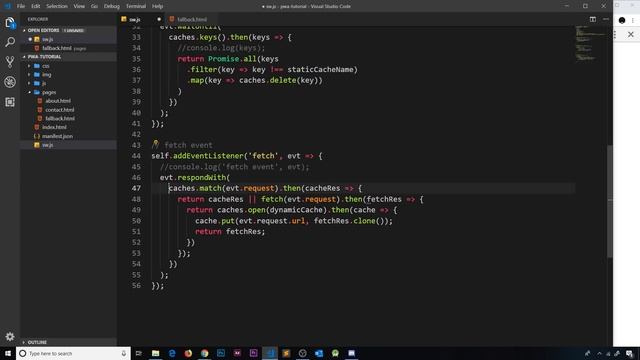640x360 pixels.
Task: Open fallback.html under the pages folder
Action: coord(60,118)
